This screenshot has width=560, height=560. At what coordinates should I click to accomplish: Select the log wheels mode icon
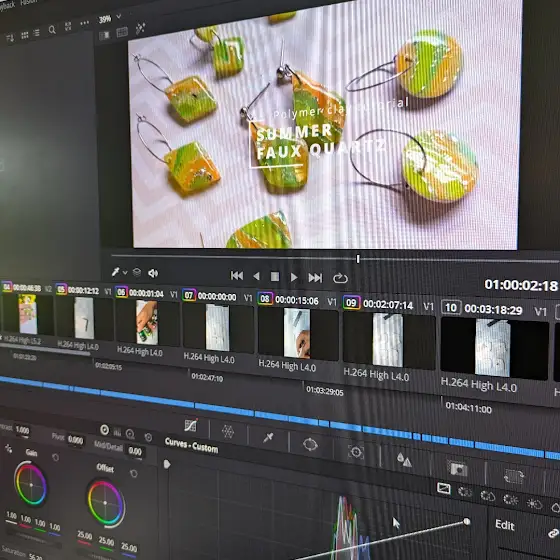pos(130,434)
